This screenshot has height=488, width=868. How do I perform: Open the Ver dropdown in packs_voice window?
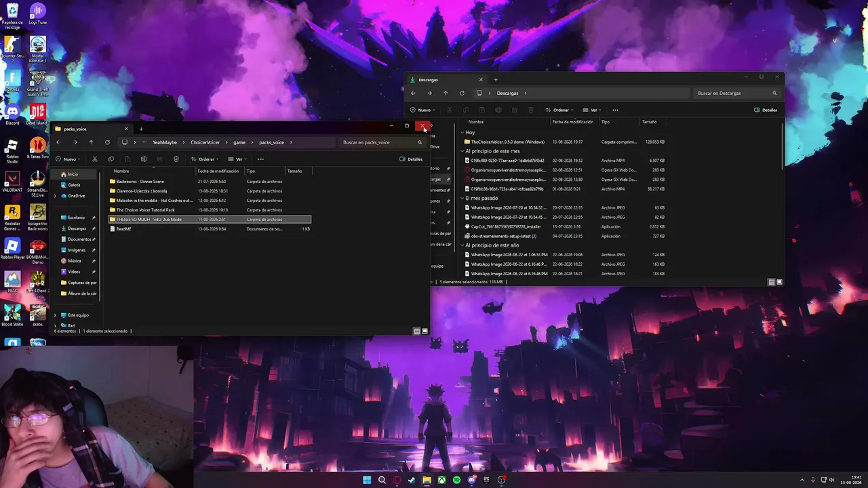pos(237,159)
